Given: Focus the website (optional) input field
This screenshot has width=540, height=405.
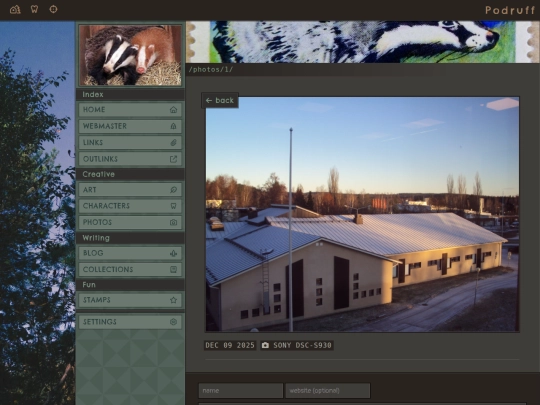Looking at the screenshot, I should pyautogui.click(x=328, y=391).
